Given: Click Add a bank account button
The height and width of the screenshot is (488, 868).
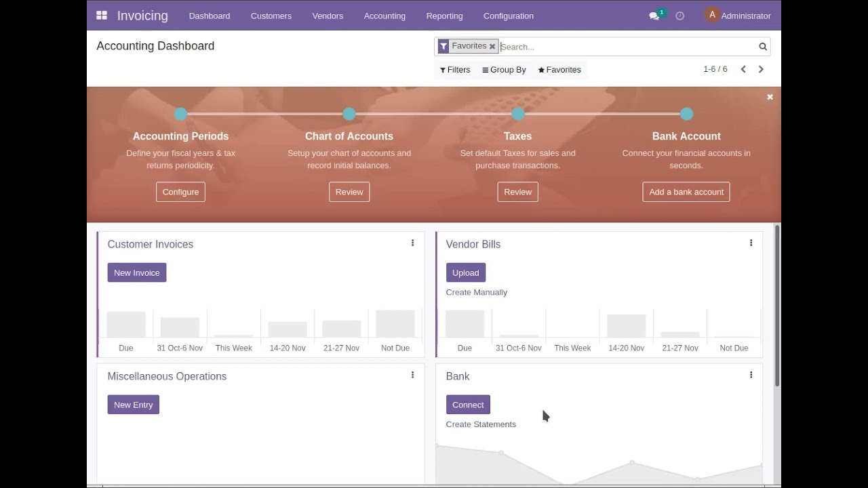Looking at the screenshot, I should pos(686,192).
